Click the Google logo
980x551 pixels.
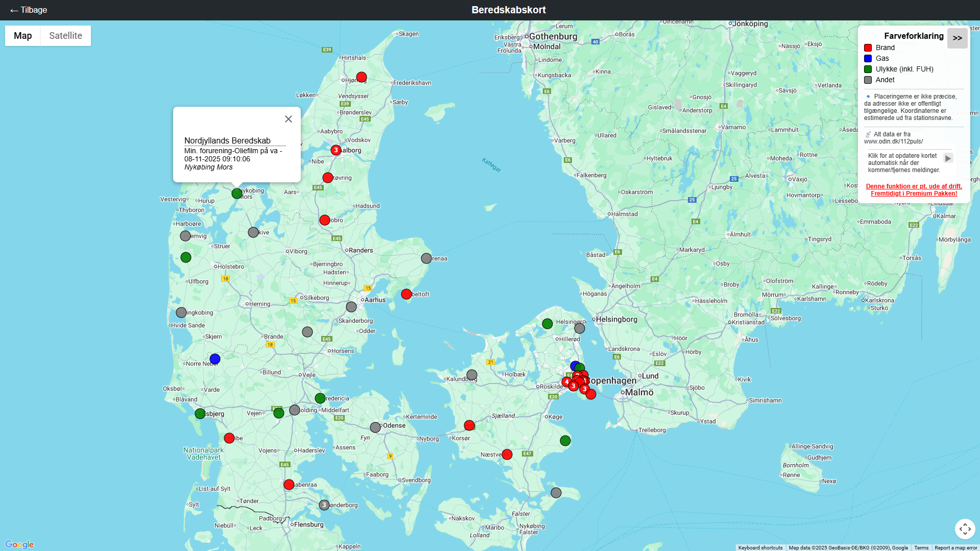click(x=19, y=544)
